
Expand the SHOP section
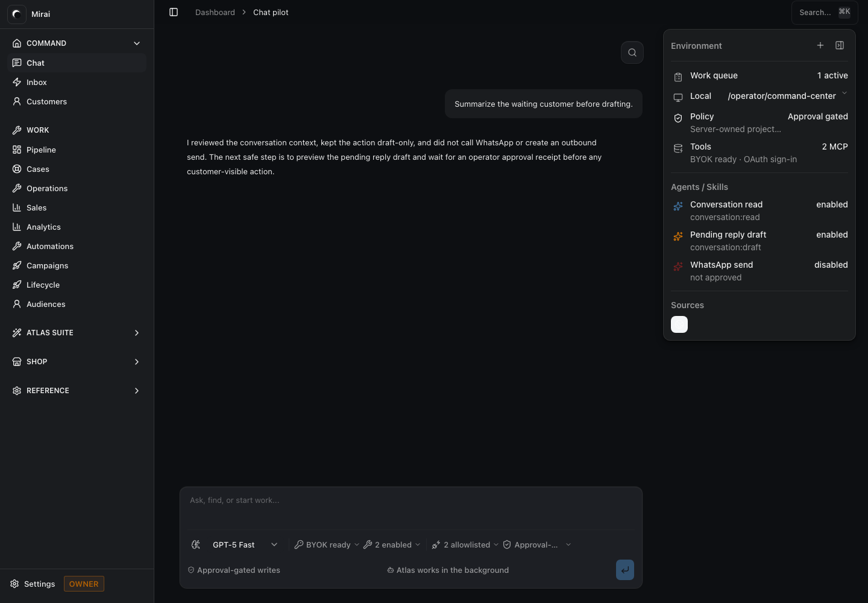click(77, 362)
